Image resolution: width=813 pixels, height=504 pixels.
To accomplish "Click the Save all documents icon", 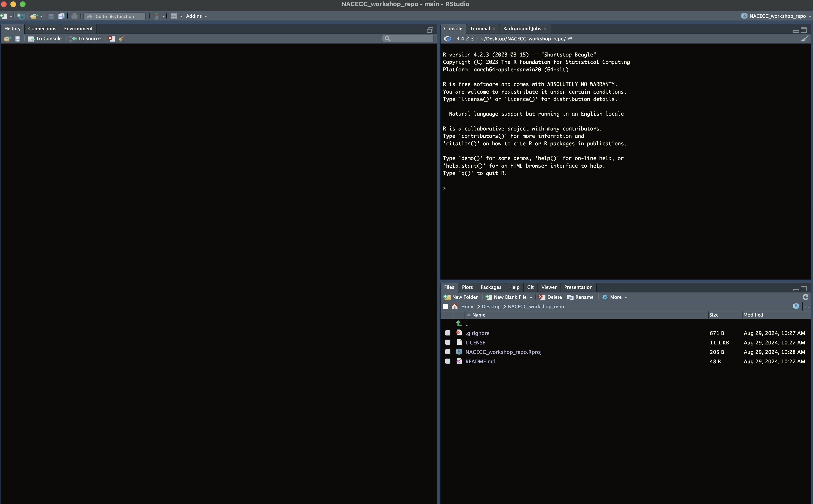I will (x=61, y=16).
